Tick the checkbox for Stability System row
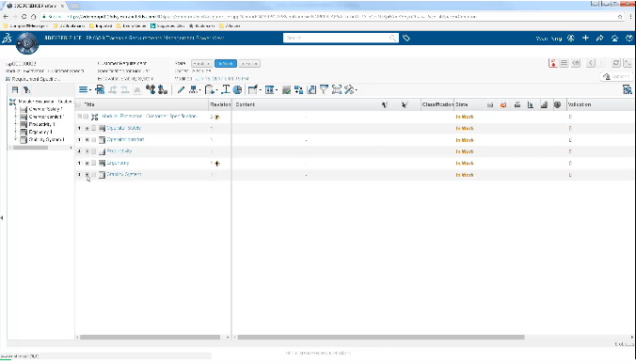Screen dimensions: 636x364 point(93,175)
